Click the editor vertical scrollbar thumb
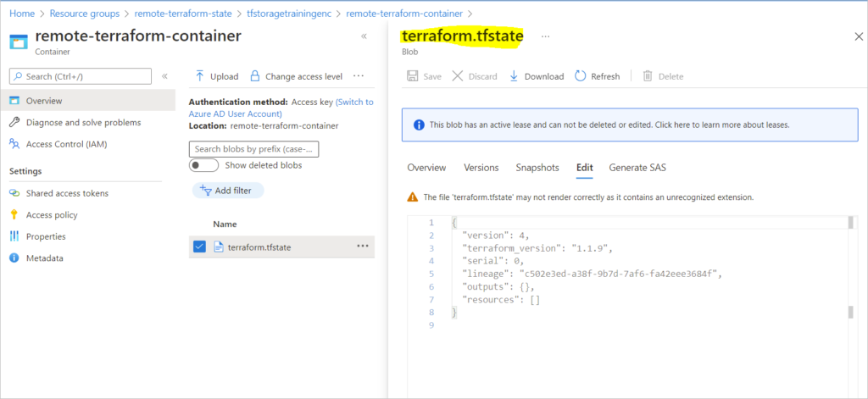Image resolution: width=868 pixels, height=399 pixels. 850,223
